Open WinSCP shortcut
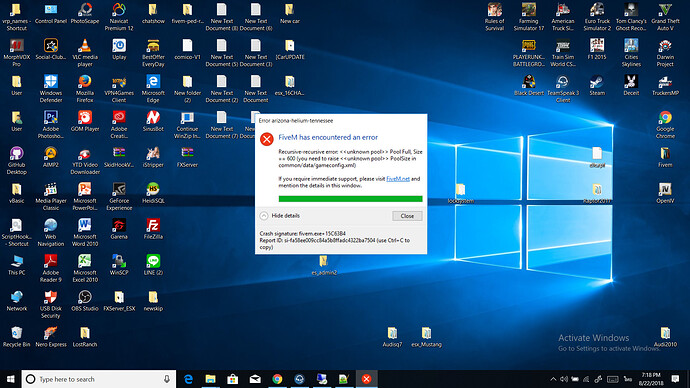The height and width of the screenshot is (388, 690). (119, 265)
